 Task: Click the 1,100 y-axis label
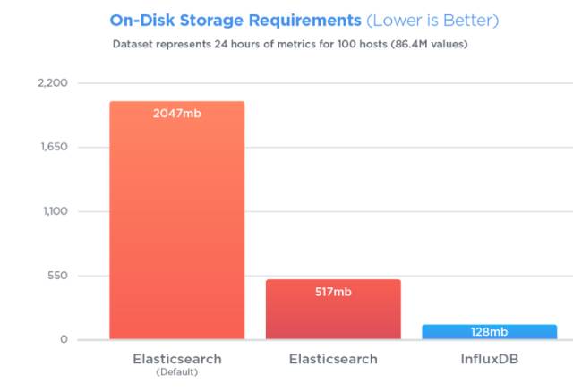pos(56,211)
